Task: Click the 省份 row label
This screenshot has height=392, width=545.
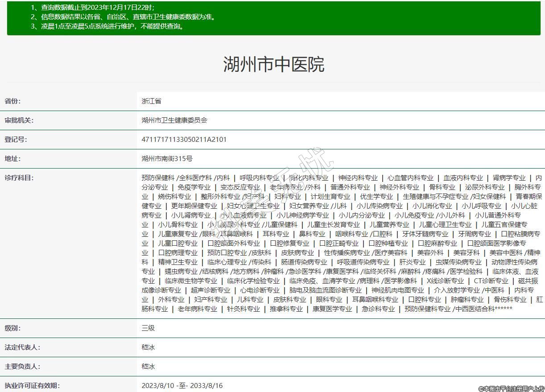Action: click(x=12, y=101)
